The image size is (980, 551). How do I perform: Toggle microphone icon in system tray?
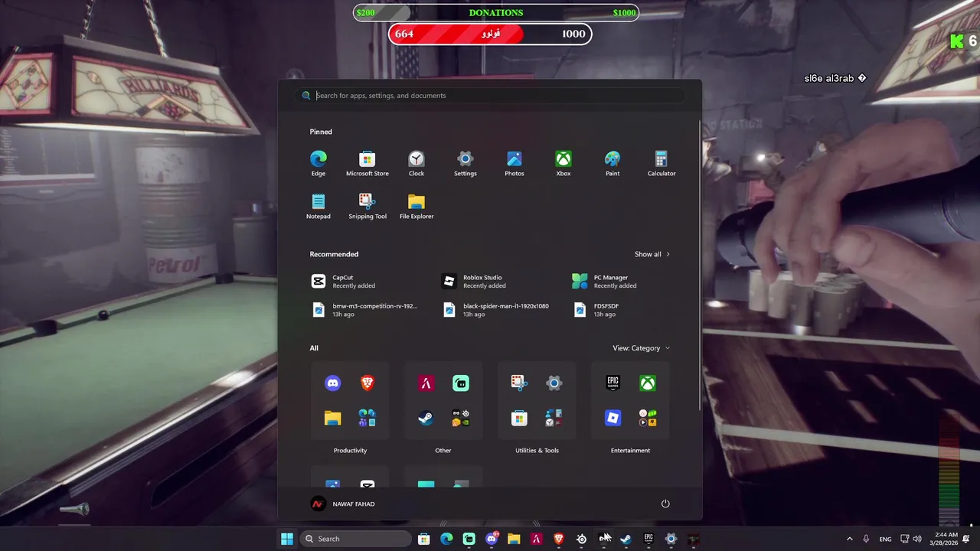click(x=866, y=539)
